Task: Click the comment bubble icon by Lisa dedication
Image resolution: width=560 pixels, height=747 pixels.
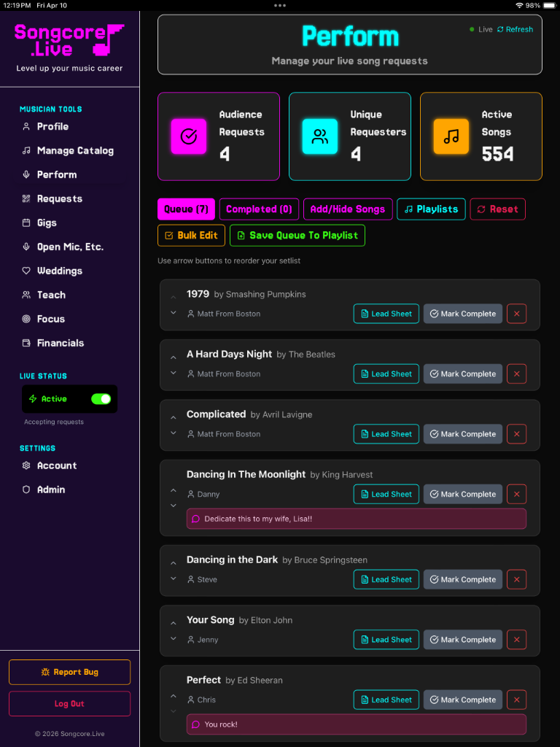Action: pyautogui.click(x=195, y=519)
